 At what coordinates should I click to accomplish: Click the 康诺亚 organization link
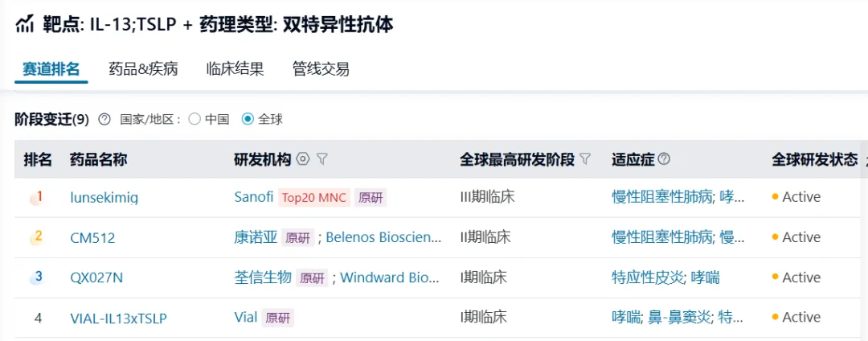(x=255, y=237)
